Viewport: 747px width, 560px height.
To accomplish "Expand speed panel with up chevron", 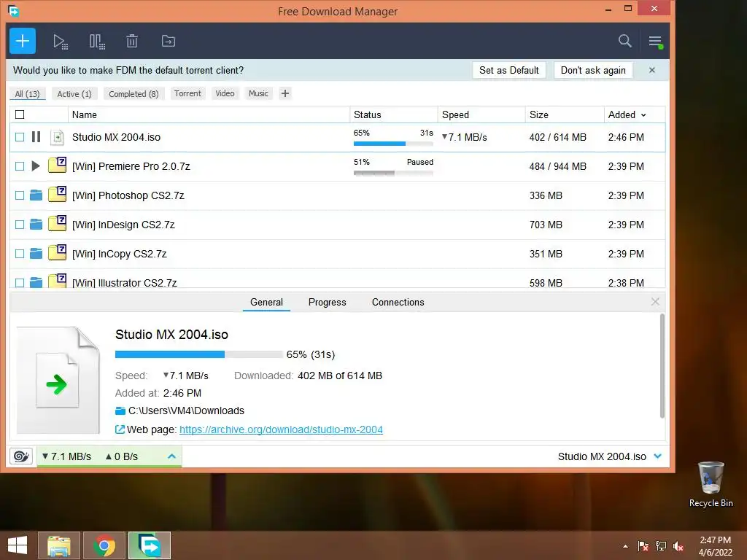I will click(x=172, y=456).
